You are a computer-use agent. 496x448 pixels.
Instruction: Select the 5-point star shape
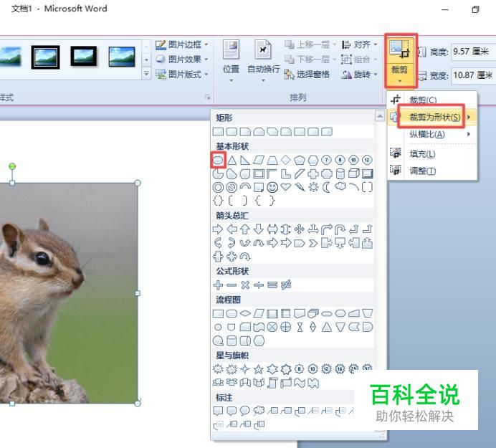[259, 369]
